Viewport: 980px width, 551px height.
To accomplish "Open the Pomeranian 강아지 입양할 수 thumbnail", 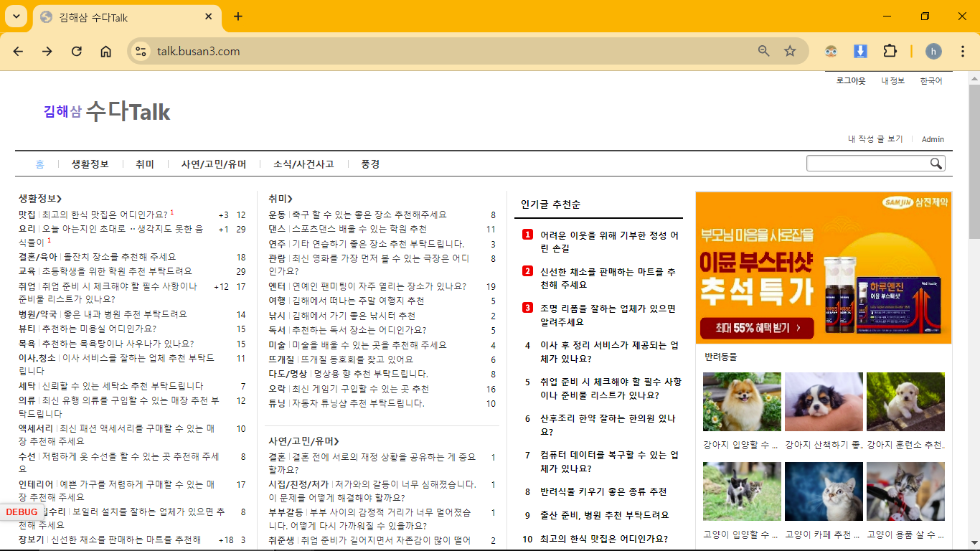I will (x=742, y=402).
